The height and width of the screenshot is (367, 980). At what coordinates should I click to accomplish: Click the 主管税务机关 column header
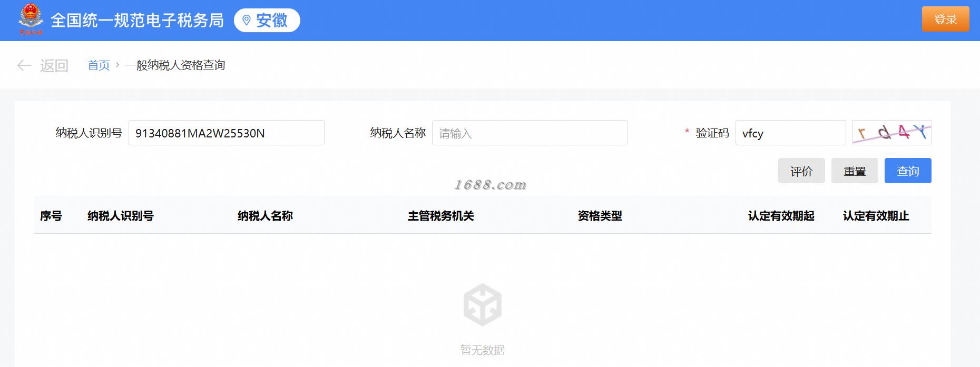coord(441,216)
